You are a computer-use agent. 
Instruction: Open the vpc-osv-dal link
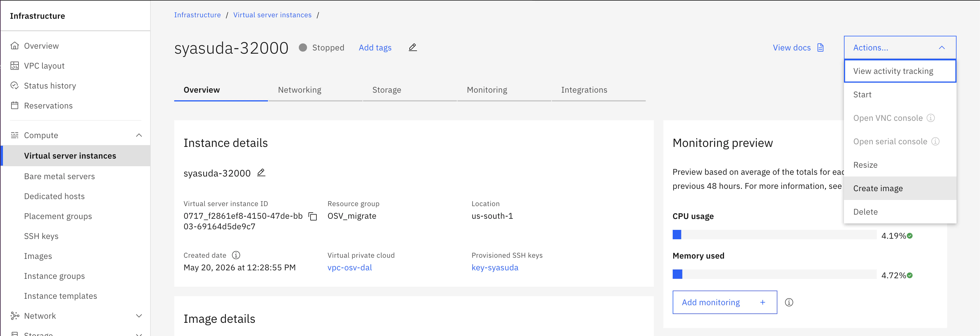point(350,267)
